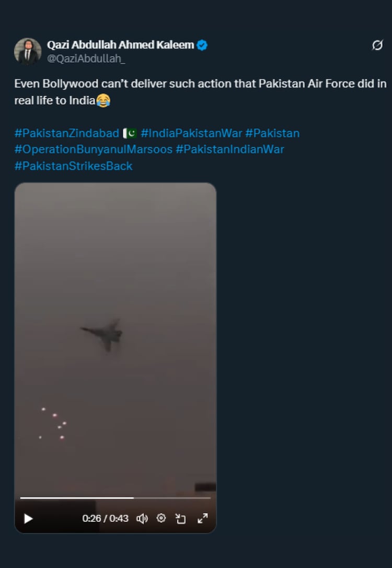392x568 pixels.
Task: Click the @QaziAbdullah_ handle
Action: tap(86, 59)
